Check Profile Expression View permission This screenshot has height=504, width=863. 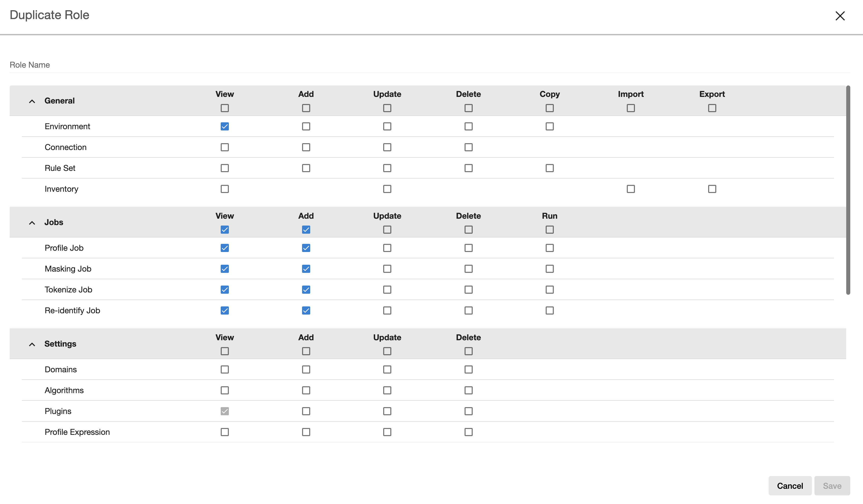coord(225,432)
